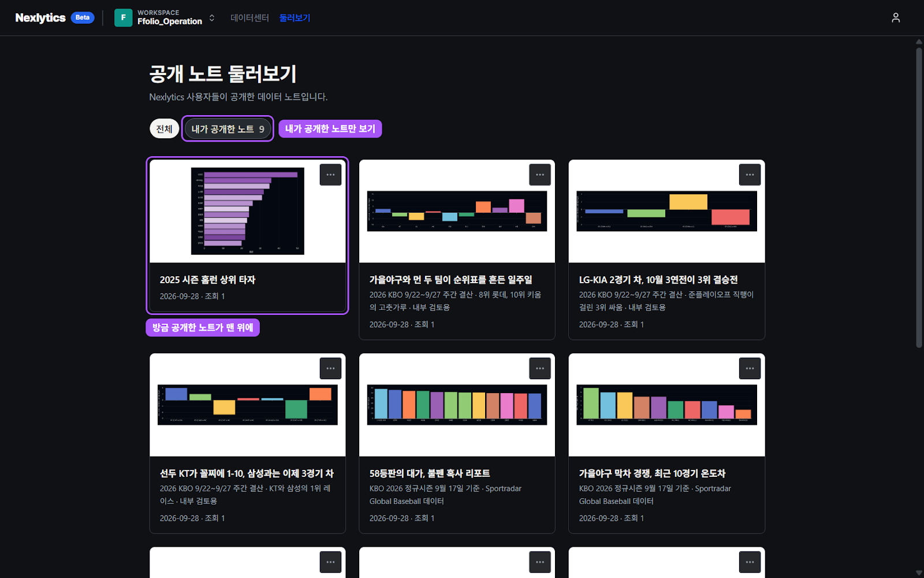The width and height of the screenshot is (924, 578).
Task: Click the description mentioning 8위 롯데, 10위 키움
Action: coord(456,301)
